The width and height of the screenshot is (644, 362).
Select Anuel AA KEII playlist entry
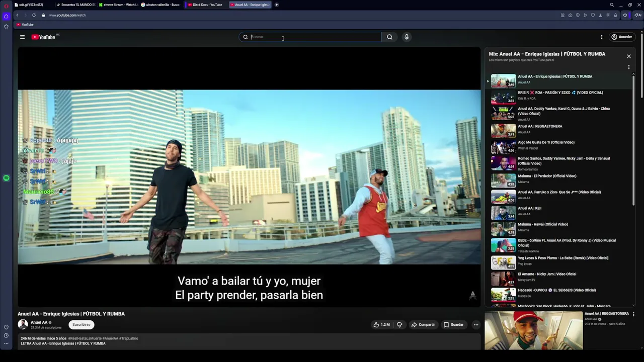(558, 212)
